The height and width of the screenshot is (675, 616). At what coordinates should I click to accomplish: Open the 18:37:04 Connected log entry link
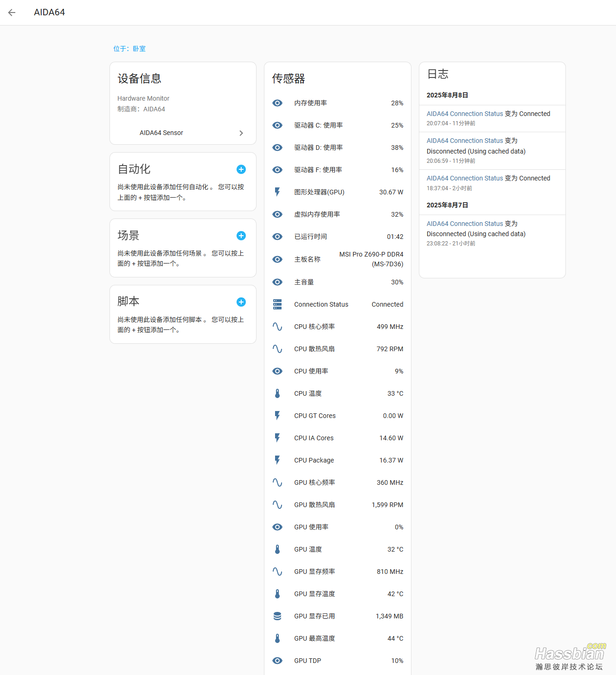tap(465, 178)
